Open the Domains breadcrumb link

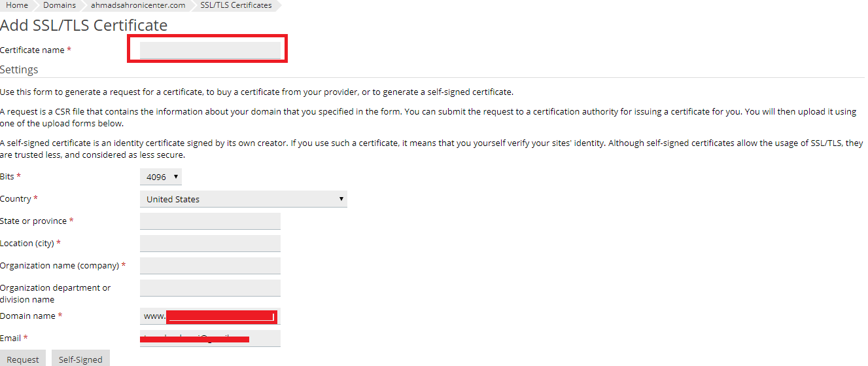(60, 5)
